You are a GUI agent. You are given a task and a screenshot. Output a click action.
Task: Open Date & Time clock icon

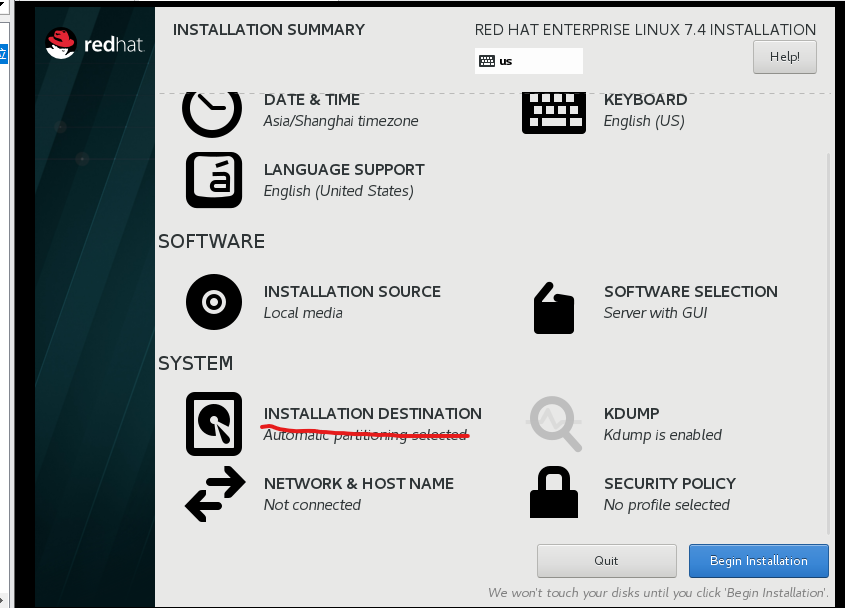point(212,114)
